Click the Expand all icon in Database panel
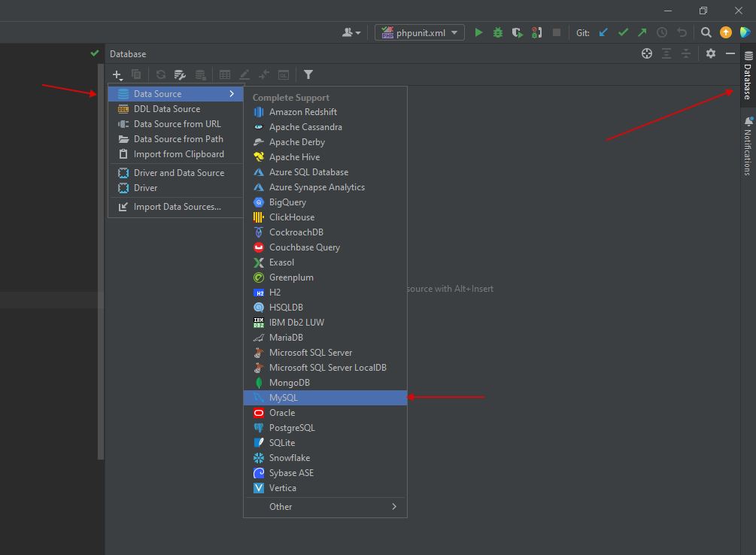This screenshot has height=555, width=756. 666,53
